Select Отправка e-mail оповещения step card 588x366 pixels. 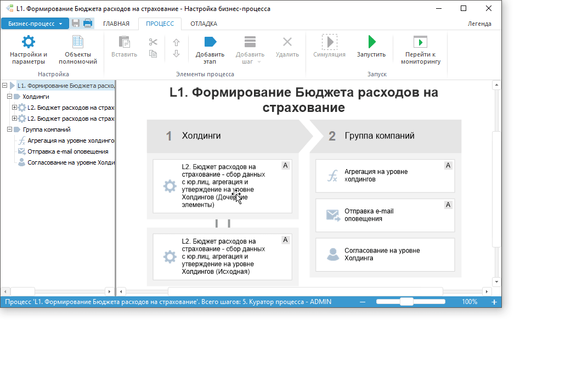[385, 215]
